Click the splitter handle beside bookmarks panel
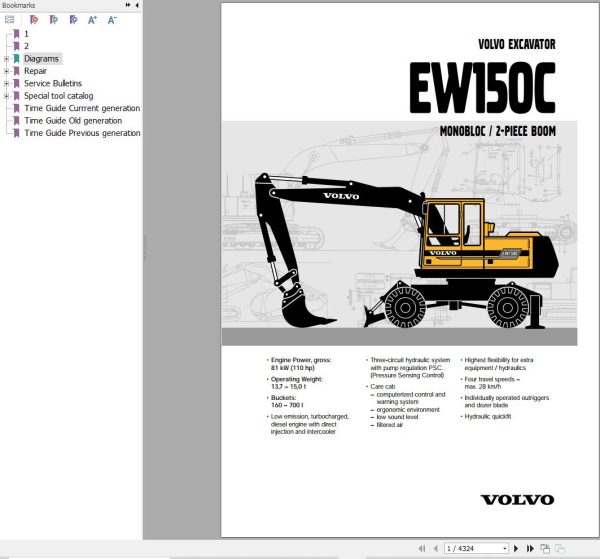600x559 pixels. pos(145,249)
